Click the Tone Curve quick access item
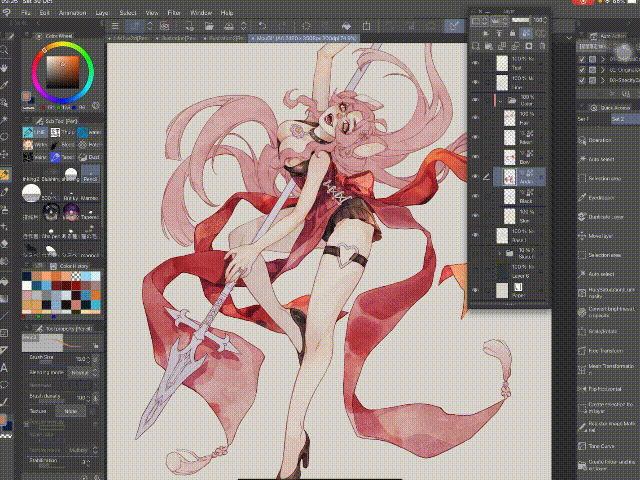640x480 pixels. tap(601, 446)
